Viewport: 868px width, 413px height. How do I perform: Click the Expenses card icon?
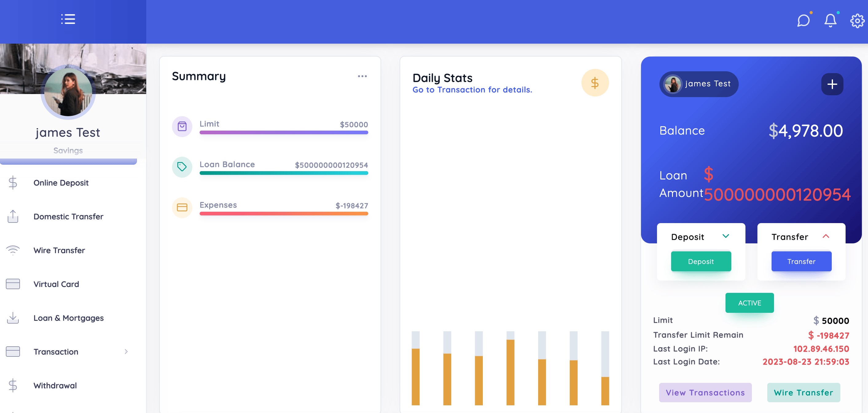[x=182, y=207]
